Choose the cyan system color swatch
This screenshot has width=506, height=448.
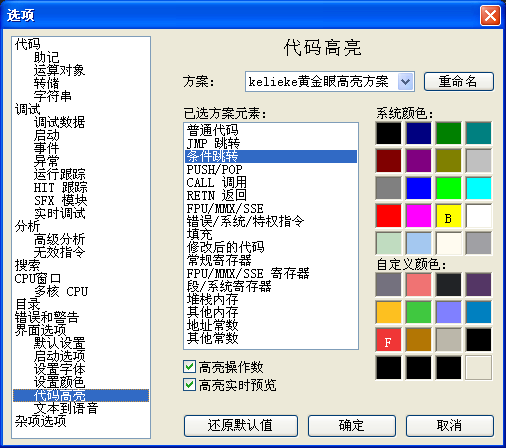(x=479, y=188)
